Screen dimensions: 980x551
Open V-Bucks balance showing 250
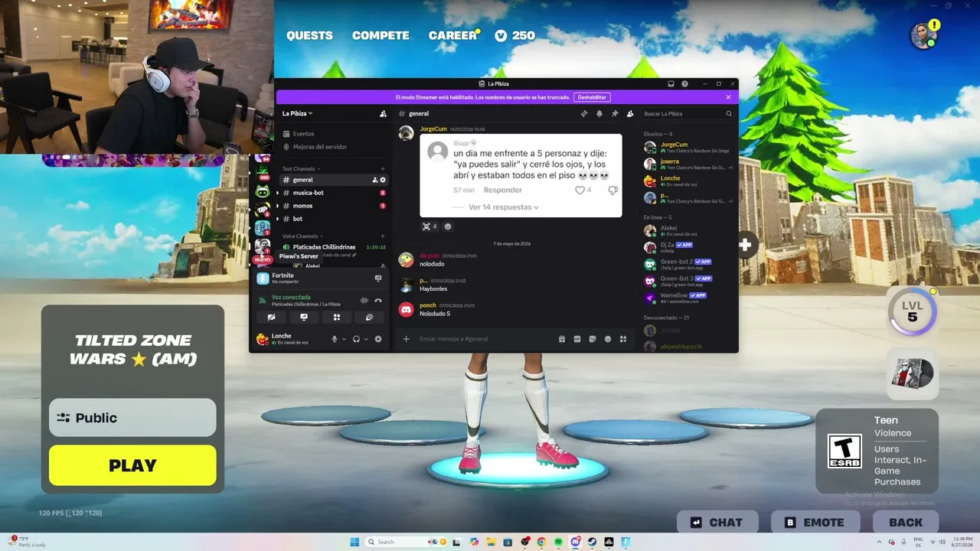point(515,35)
